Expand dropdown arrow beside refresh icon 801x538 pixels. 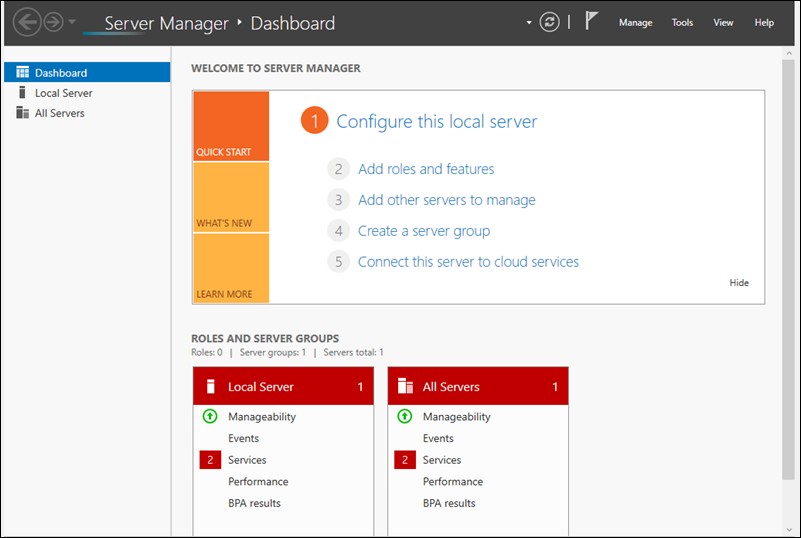529,22
